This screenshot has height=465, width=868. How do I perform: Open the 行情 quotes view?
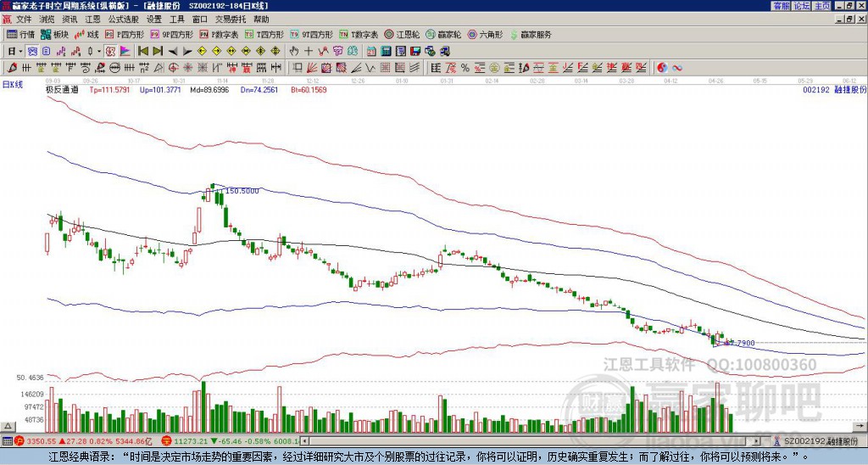[x=20, y=34]
